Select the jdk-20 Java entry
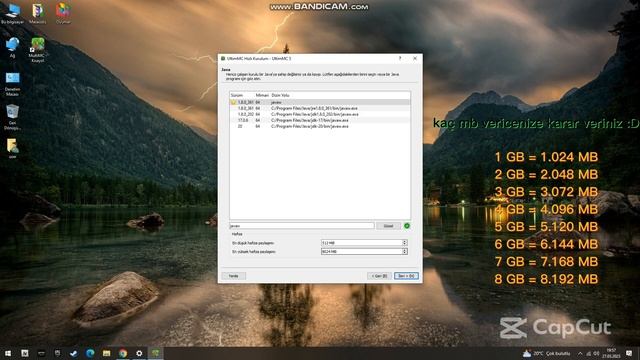Screen dimensions: 640x360 pos(320,127)
